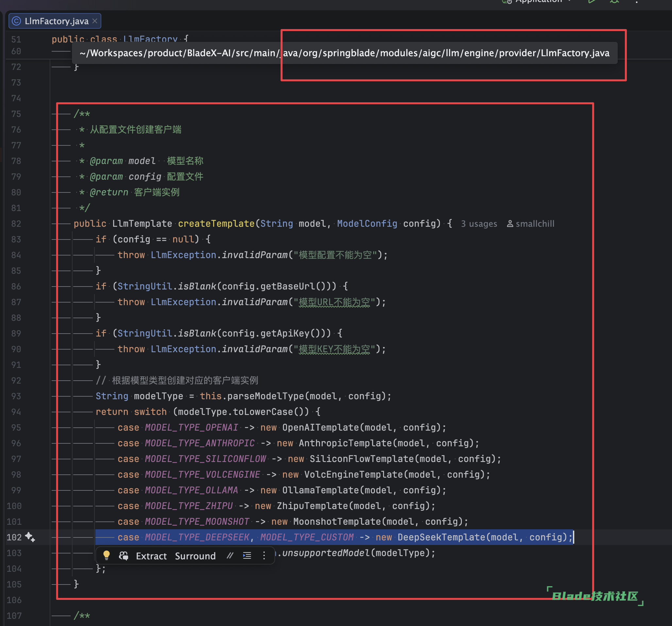Viewport: 672px width, 626px height.
Task: Click the green Run triangle icon
Action: [x=592, y=1]
